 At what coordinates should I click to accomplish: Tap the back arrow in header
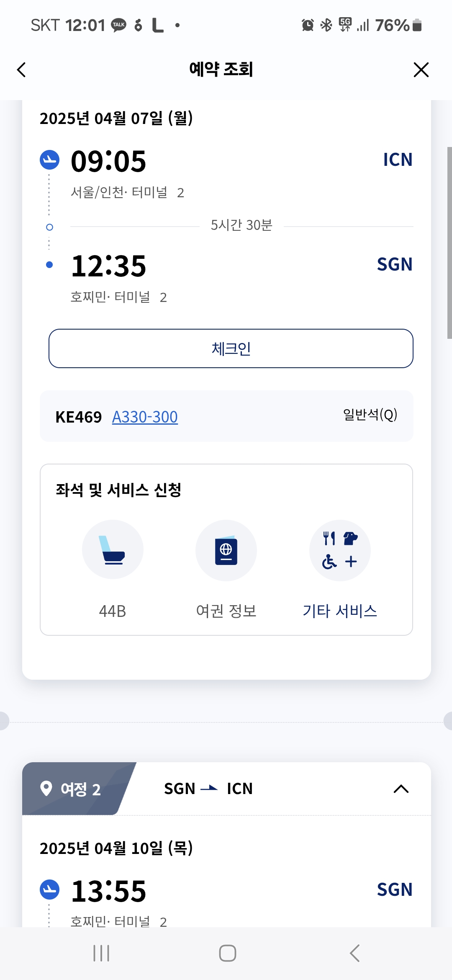click(x=22, y=70)
